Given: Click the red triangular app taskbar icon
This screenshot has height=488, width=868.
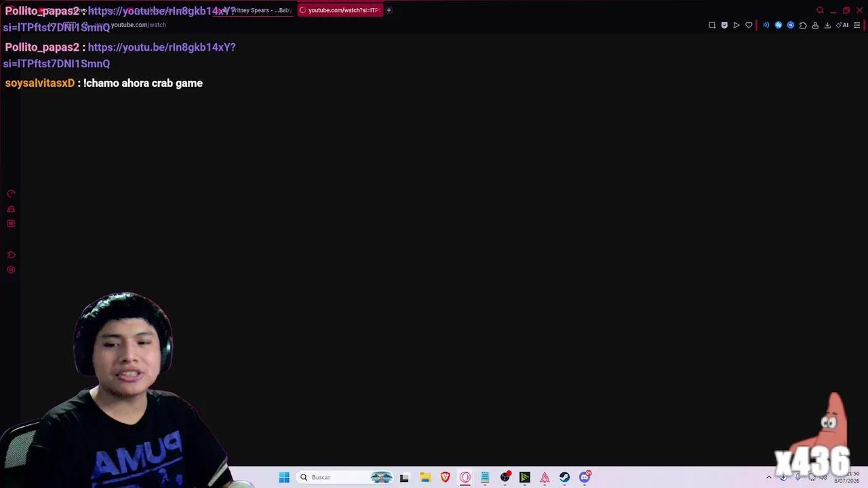Looking at the screenshot, I should click(545, 477).
